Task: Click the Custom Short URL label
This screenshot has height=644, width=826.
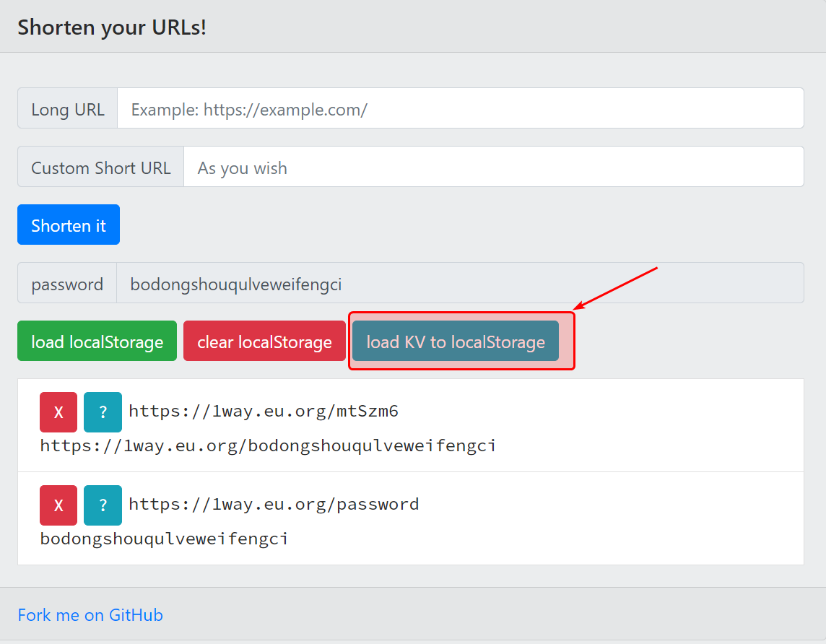Action: pyautogui.click(x=101, y=167)
